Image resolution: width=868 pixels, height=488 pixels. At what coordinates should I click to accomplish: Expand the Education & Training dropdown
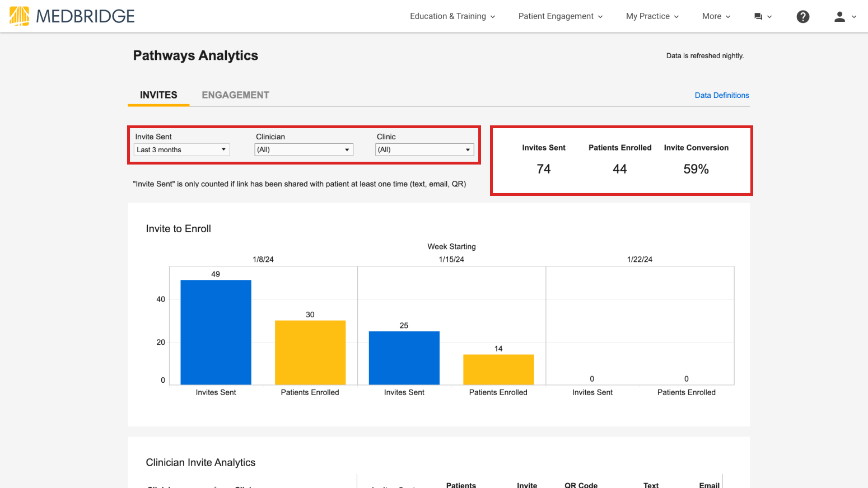[x=452, y=16]
